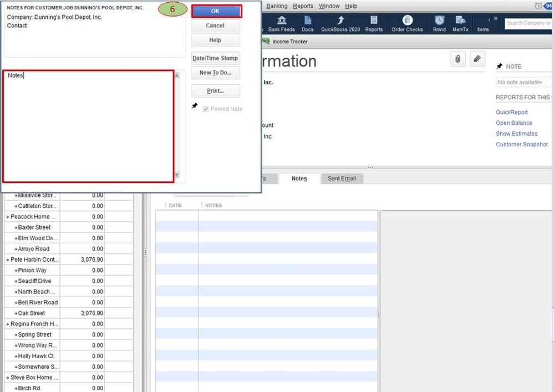Select the Birch Rd. job
The width and height of the screenshot is (554, 392).
coord(29,388)
